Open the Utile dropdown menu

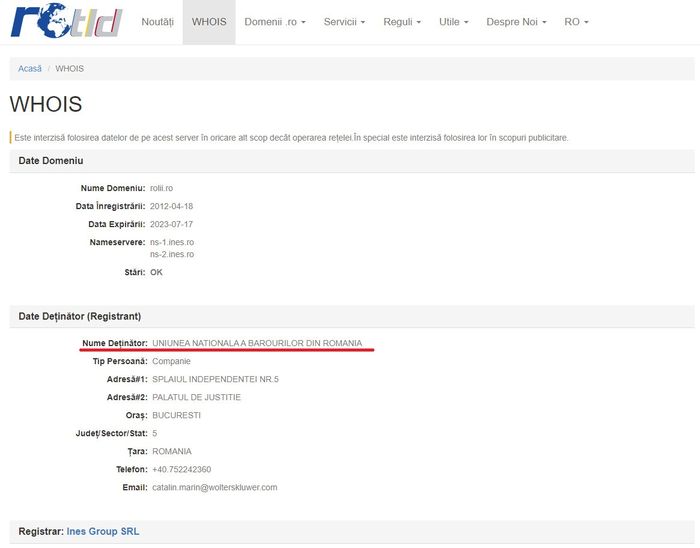[454, 22]
